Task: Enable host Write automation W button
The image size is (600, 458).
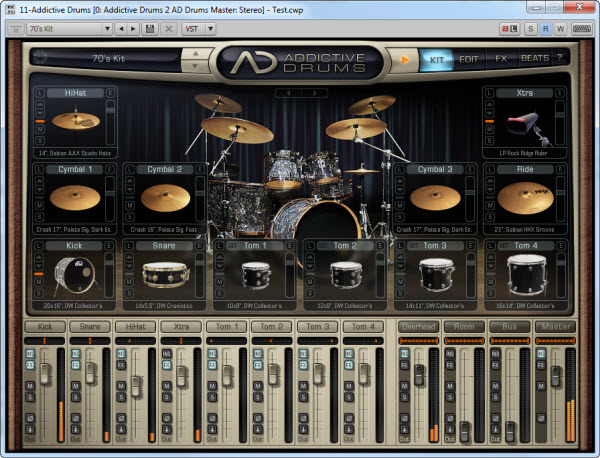Action: tap(561, 29)
